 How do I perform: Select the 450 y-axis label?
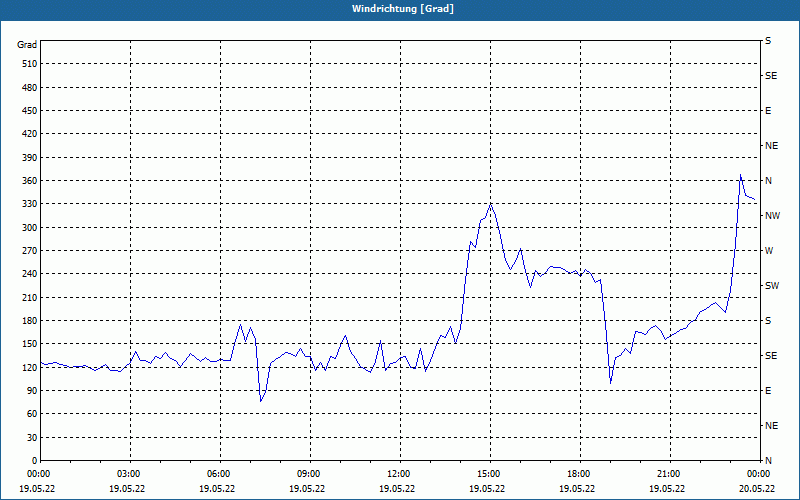click(x=30, y=111)
